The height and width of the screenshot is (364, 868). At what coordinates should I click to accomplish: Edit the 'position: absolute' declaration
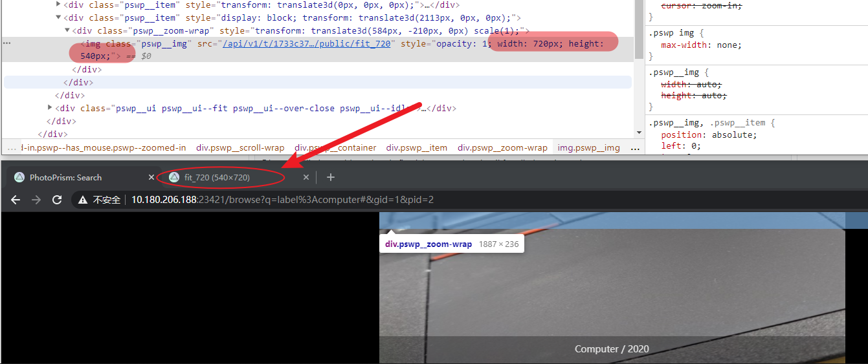pyautogui.click(x=709, y=134)
